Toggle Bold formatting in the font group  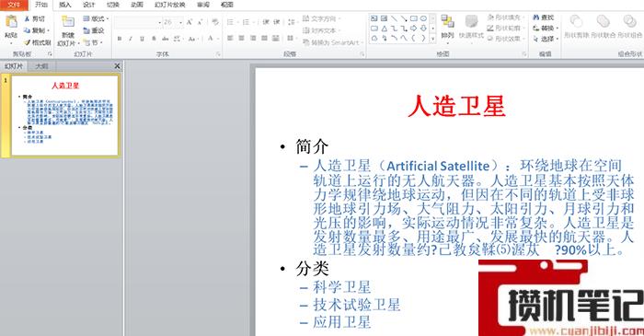[x=120, y=39]
